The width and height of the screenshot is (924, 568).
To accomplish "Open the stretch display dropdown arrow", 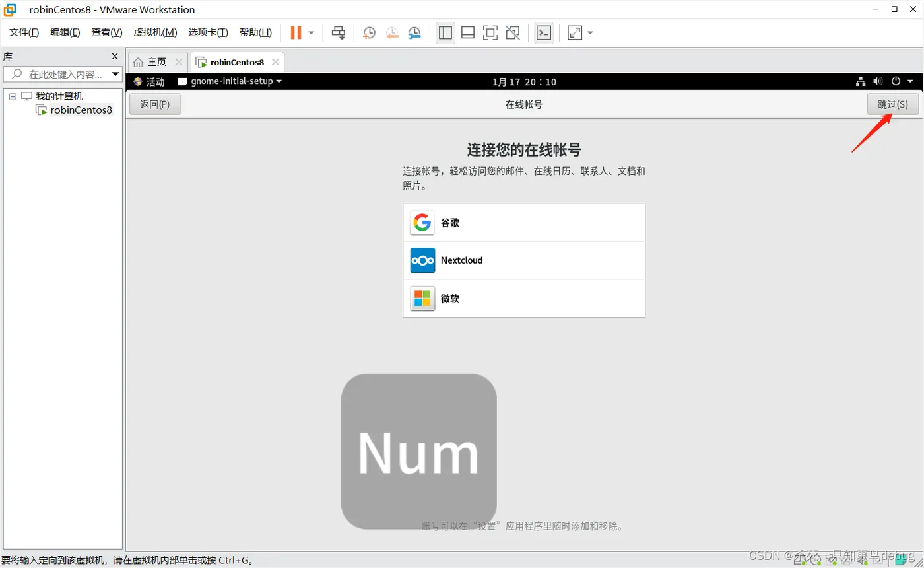I will pyautogui.click(x=590, y=32).
